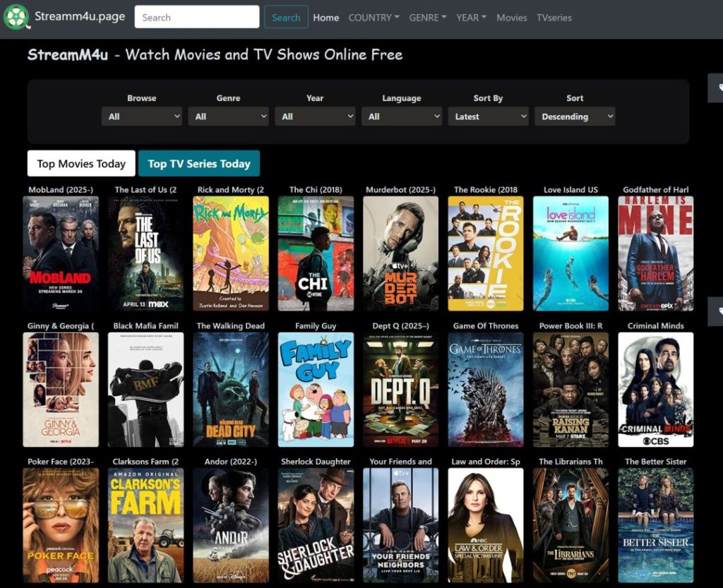The image size is (723, 588).
Task: Expand the COUNTRY menu in navbar
Action: tap(374, 18)
